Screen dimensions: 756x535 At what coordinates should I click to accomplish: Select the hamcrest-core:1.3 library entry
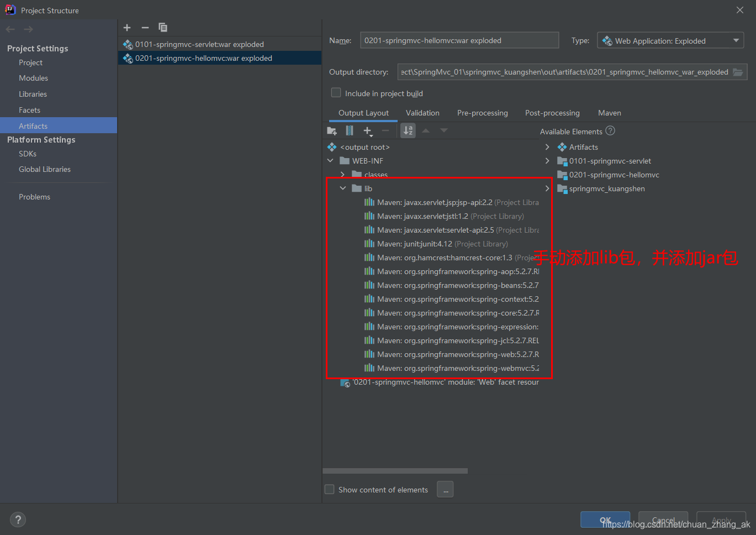451,258
